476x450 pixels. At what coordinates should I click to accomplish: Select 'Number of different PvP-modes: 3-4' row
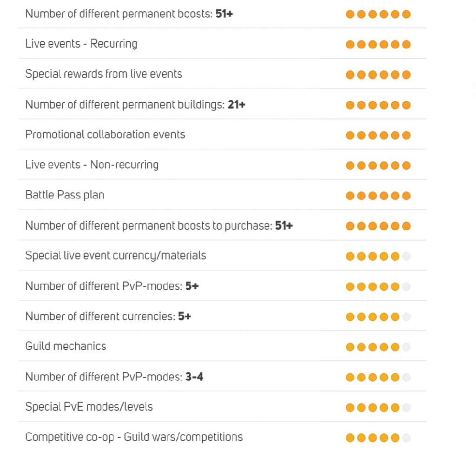coord(114,377)
